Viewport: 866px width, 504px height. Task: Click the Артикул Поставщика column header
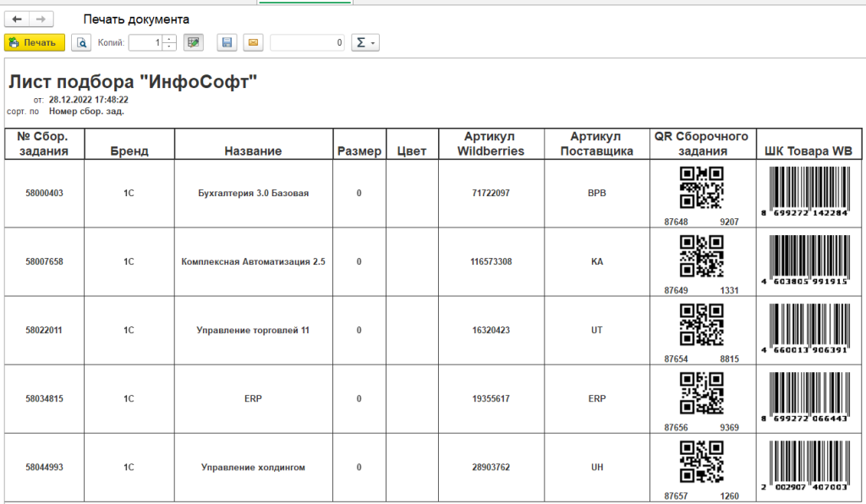(x=596, y=144)
